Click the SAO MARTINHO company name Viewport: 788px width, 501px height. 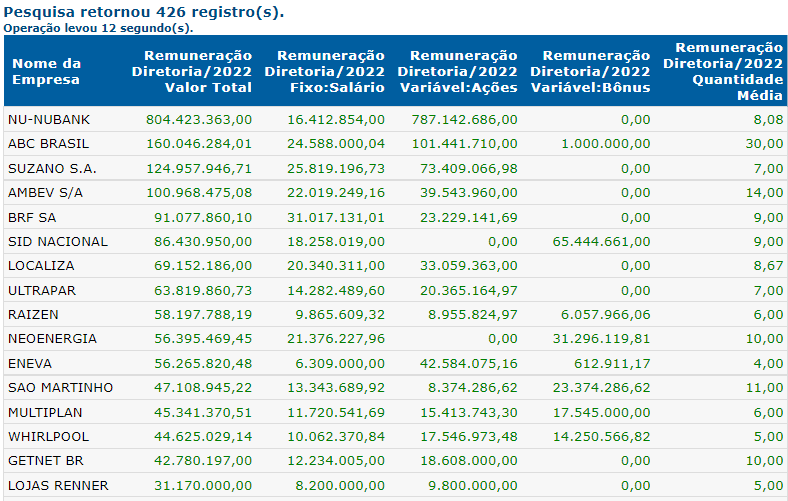[x=60, y=387]
